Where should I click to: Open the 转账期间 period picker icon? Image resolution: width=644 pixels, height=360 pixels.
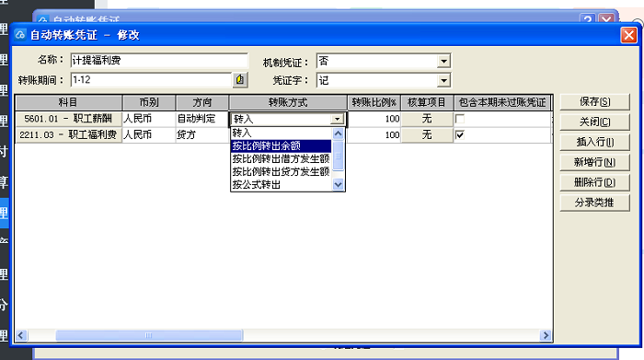240,79
